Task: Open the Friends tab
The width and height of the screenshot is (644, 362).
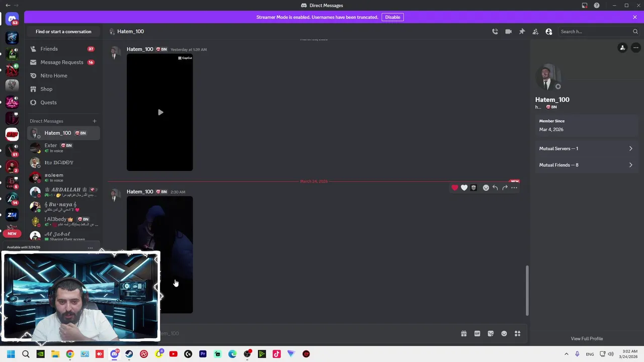Action: [x=63, y=49]
